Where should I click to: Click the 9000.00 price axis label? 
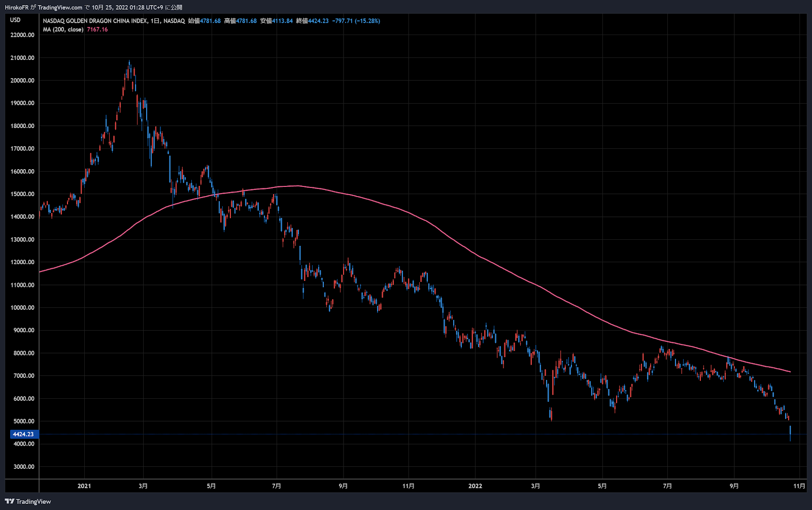[x=23, y=330]
